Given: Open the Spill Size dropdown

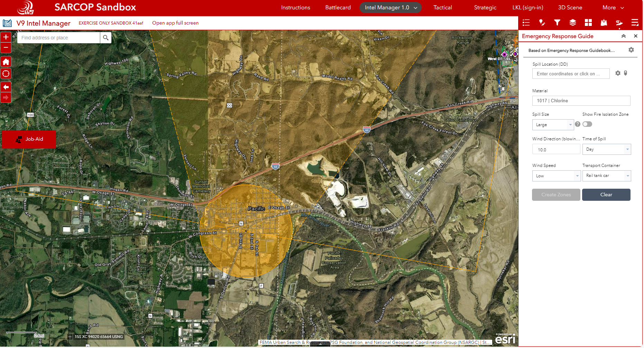Looking at the screenshot, I should [x=570, y=124].
